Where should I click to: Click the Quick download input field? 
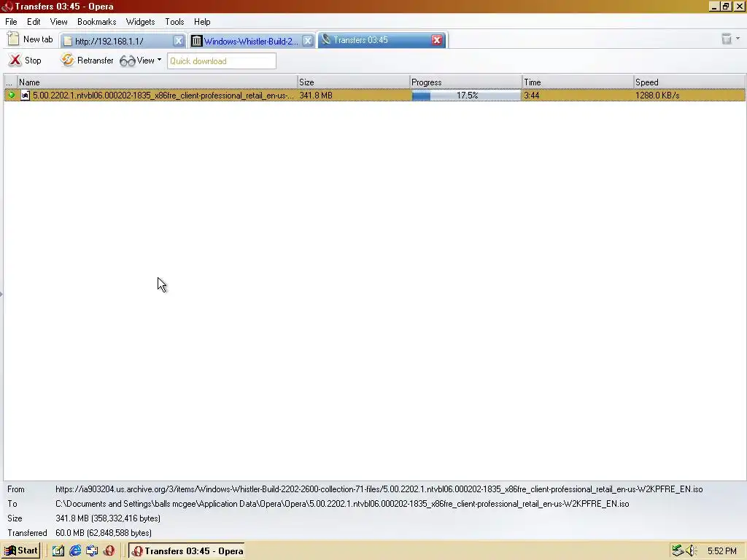pos(222,61)
